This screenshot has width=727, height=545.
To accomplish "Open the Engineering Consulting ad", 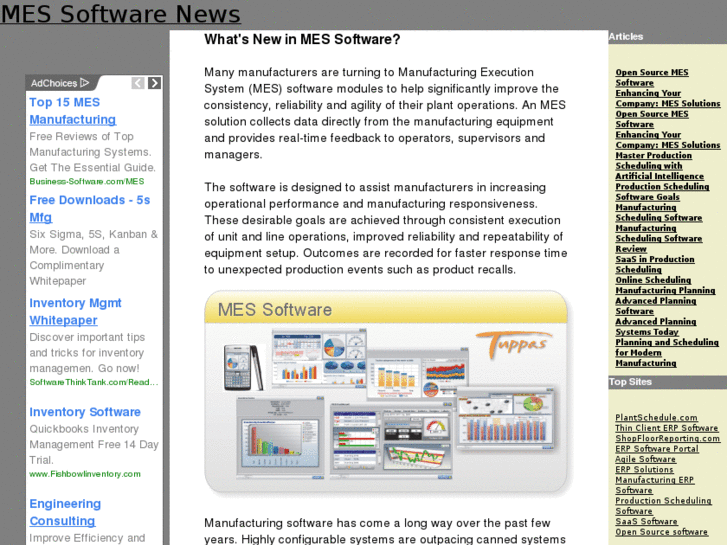I will (x=65, y=513).
